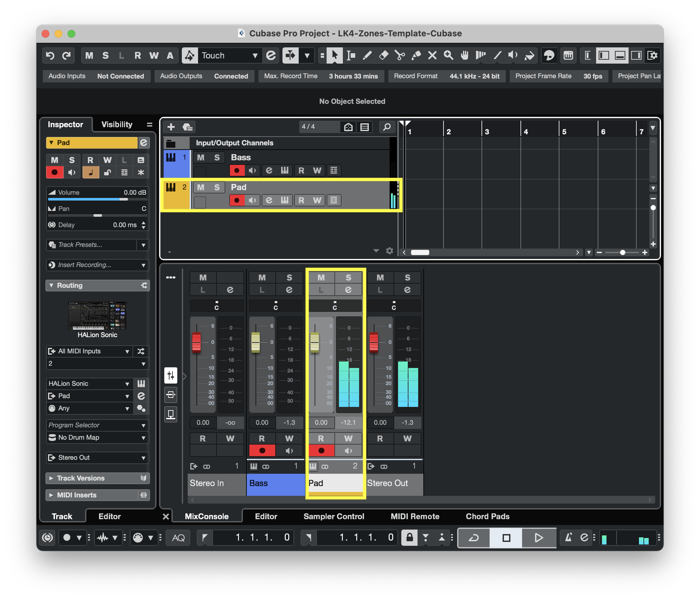Open the Insert Recording dropdown
This screenshot has width=700, height=599.
point(98,265)
